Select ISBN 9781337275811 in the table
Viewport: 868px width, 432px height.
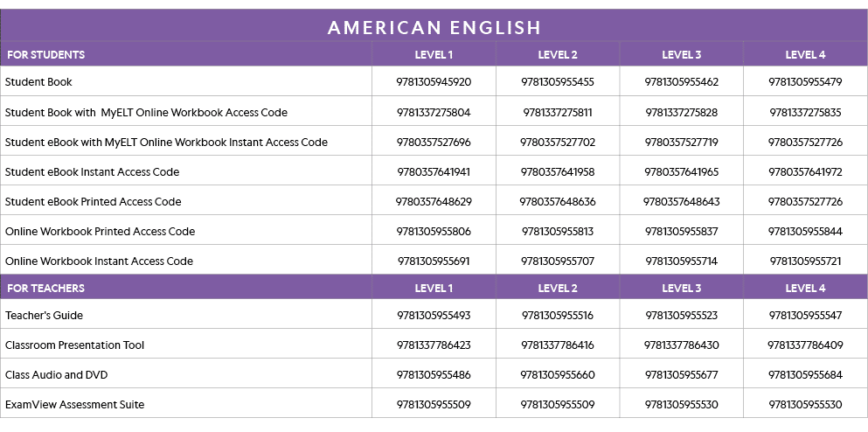(x=558, y=113)
